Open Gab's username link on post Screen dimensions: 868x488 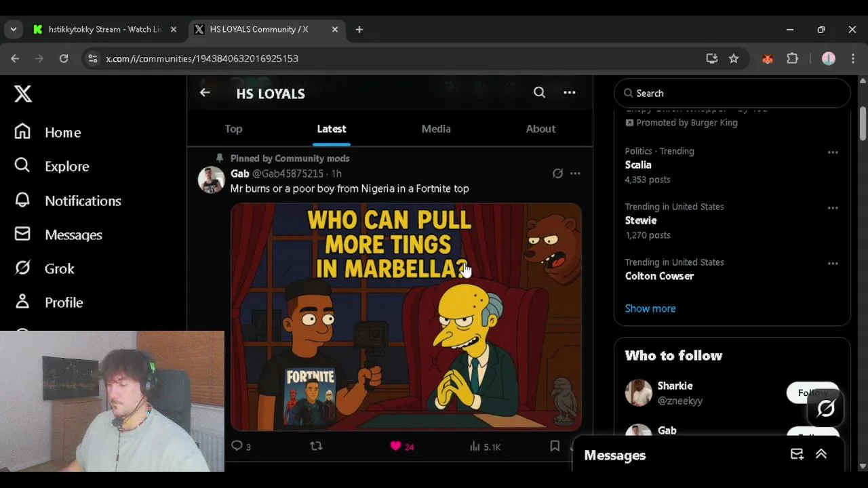288,174
